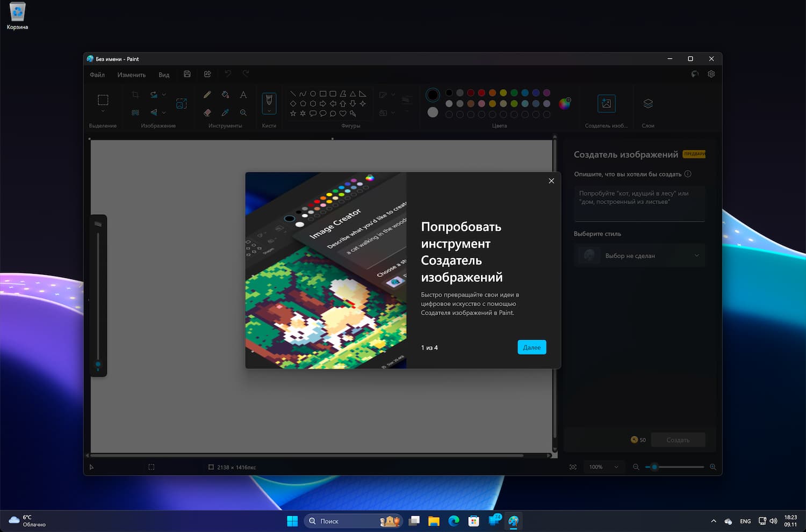806x532 pixels.
Task: Select the Eraser tool
Action: 207,112
